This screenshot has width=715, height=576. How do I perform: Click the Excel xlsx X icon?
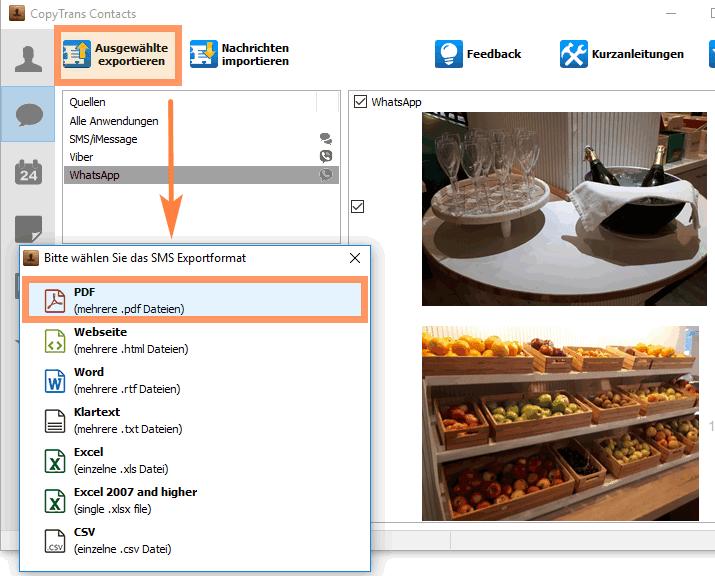[x=55, y=501]
